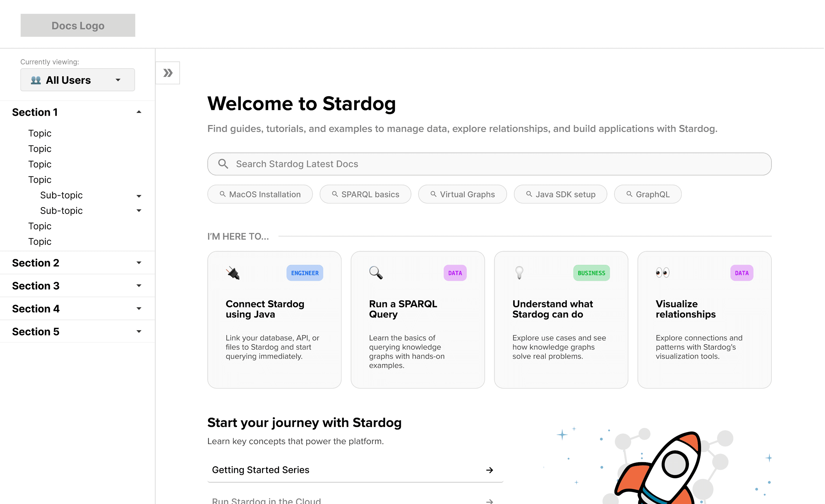Click the 'Currently viewing:' label
The height and width of the screenshot is (504, 825).
50,62
